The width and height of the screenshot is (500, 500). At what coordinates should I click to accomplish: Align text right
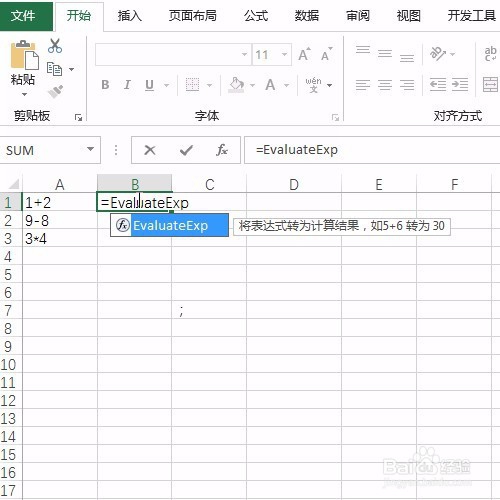(x=407, y=85)
